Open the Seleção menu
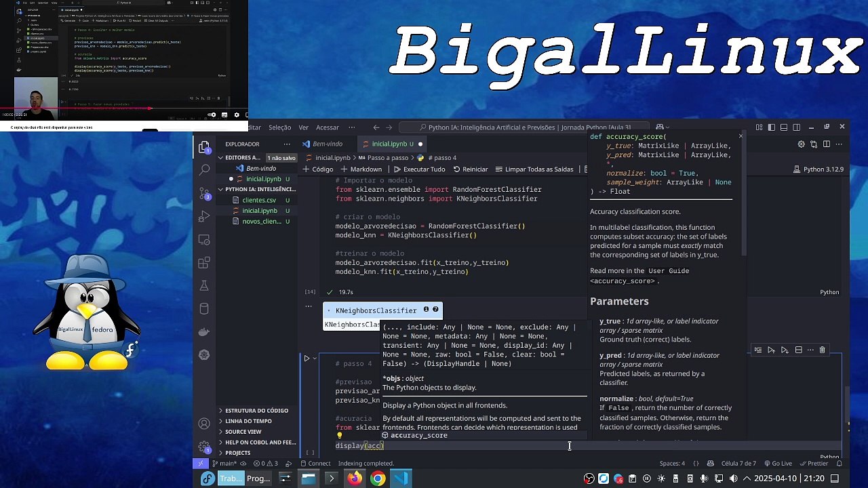The width and height of the screenshot is (868, 488). 279,127
